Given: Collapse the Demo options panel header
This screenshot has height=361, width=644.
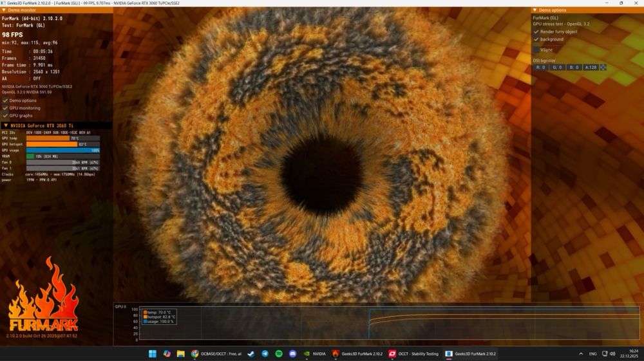Looking at the screenshot, I should click(x=535, y=10).
